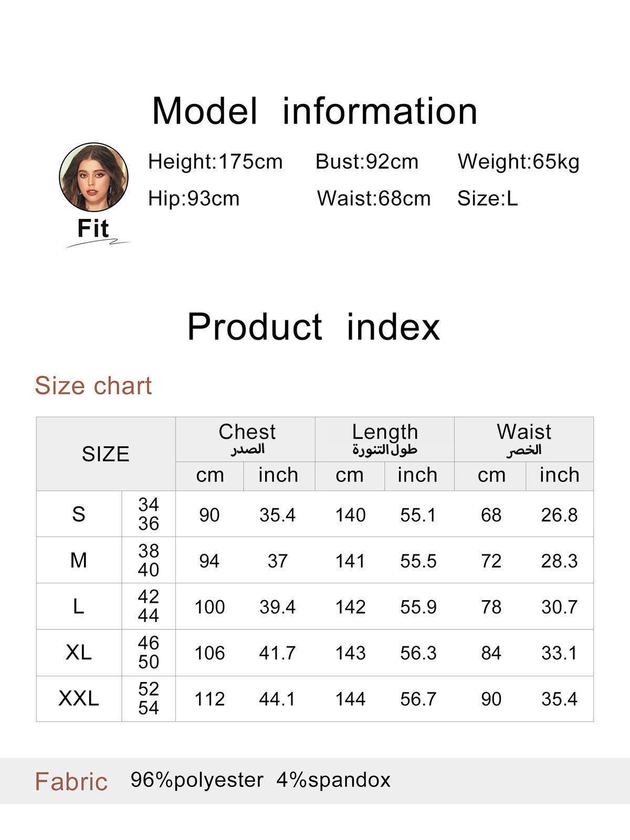Select the "Model information" heading
The height and width of the screenshot is (840, 630).
314,111
